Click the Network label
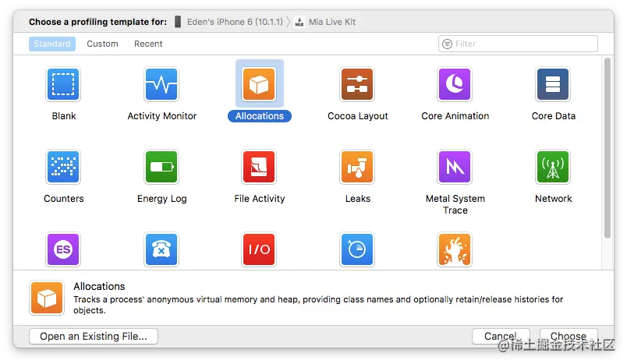This screenshot has width=627, height=364. (x=554, y=199)
